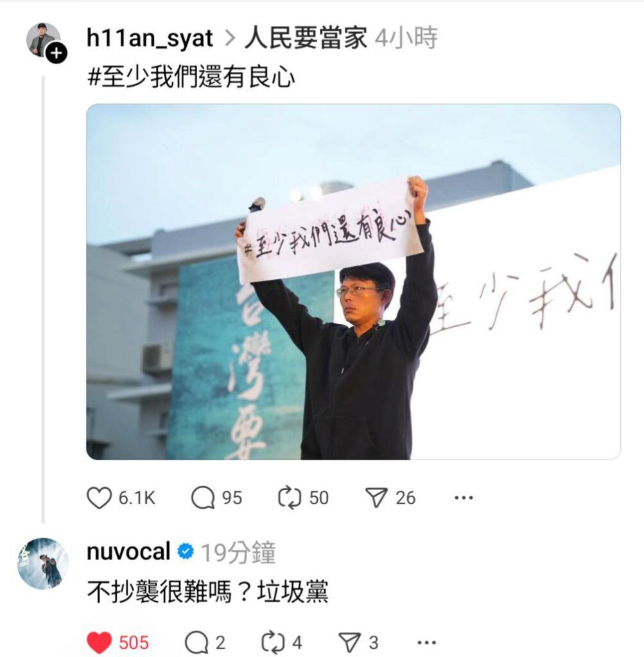Open three-dot menu on nuvocal reply
Viewport: 644px width, 657px height.
[x=426, y=642]
